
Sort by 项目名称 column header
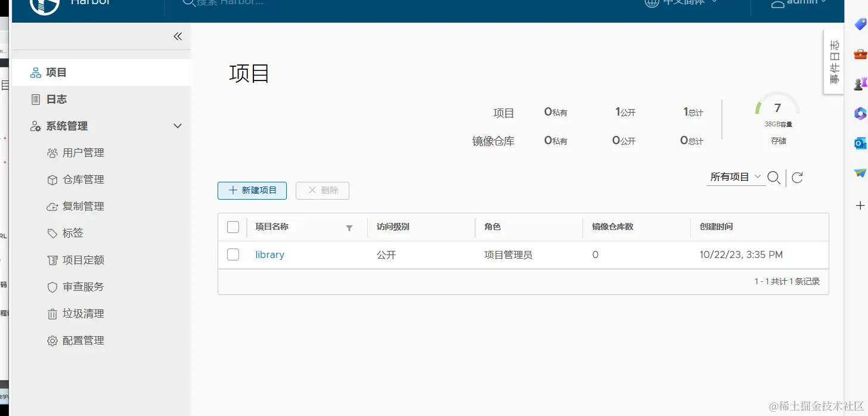coord(272,227)
